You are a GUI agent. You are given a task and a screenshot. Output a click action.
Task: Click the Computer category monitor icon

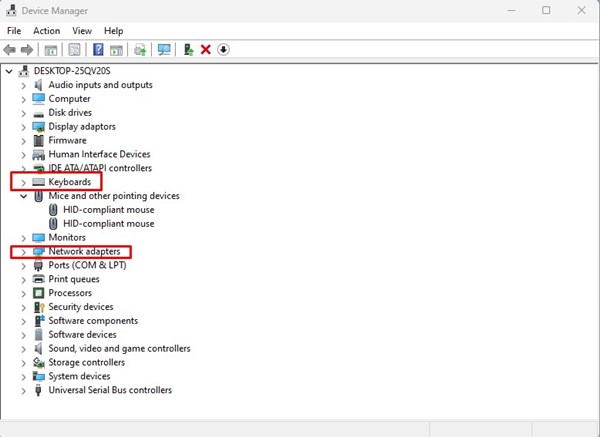(x=39, y=99)
